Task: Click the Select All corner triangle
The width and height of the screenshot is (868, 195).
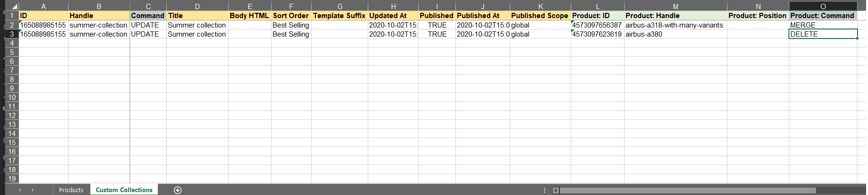Action: 14,7
